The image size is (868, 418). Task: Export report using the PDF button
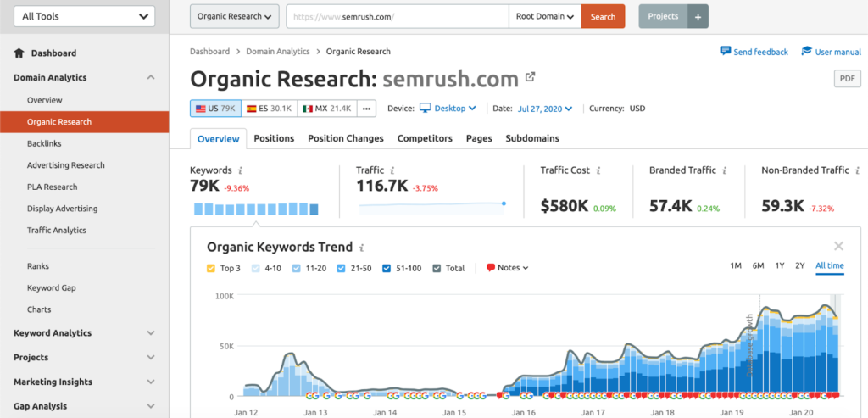pos(847,79)
